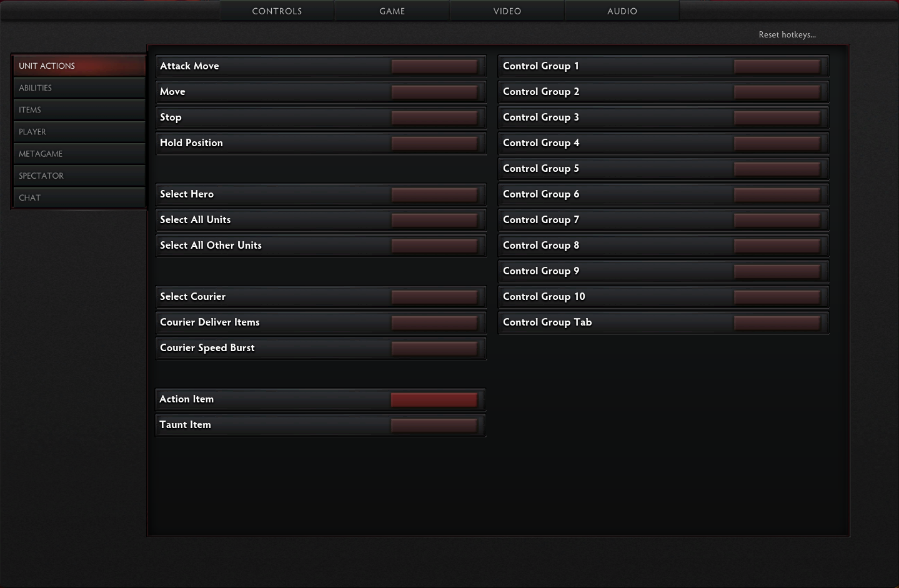
Task: Stay on the CONTROLS tab
Action: [x=277, y=11]
